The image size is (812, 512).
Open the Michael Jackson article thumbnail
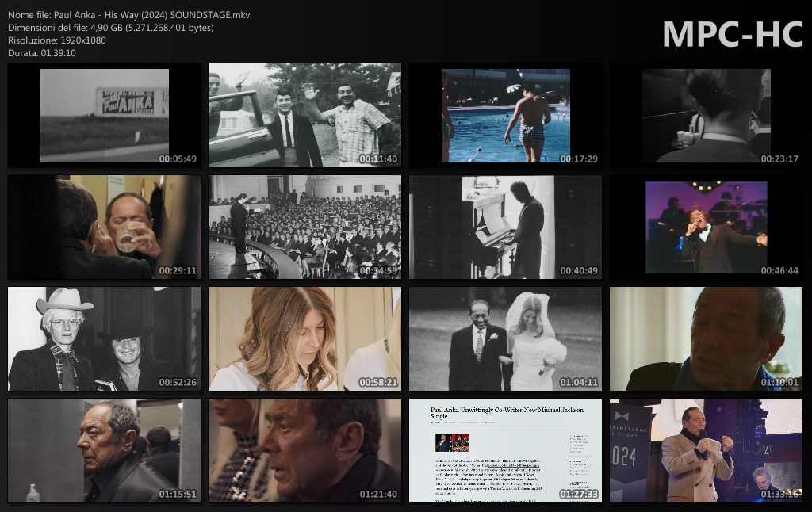click(505, 451)
